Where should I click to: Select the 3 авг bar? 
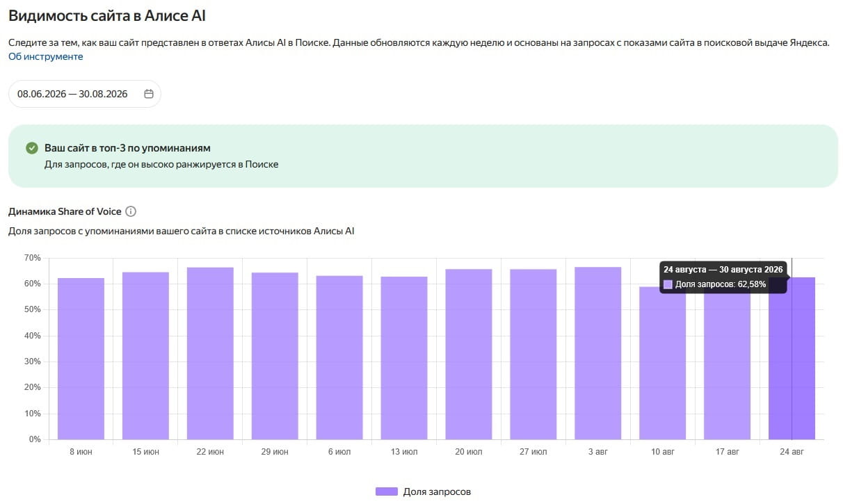pos(598,353)
